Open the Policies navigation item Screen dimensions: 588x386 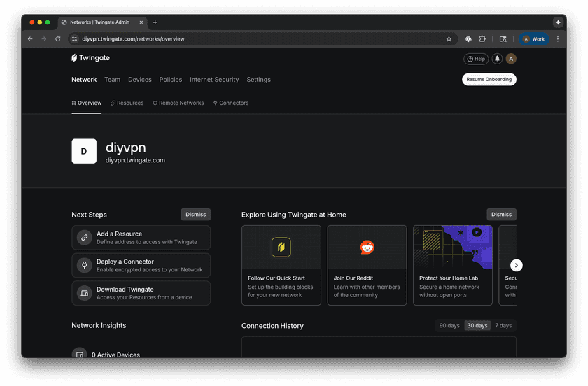coord(171,80)
